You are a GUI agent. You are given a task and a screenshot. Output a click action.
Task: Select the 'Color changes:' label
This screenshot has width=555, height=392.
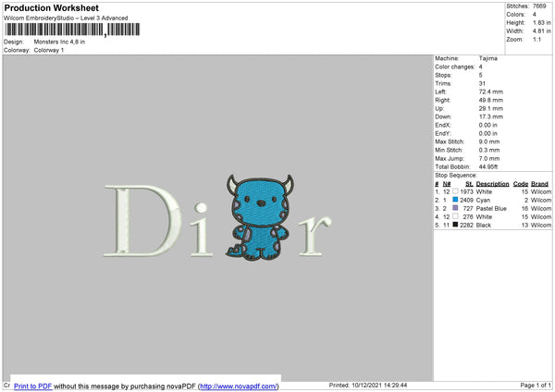[x=455, y=67]
